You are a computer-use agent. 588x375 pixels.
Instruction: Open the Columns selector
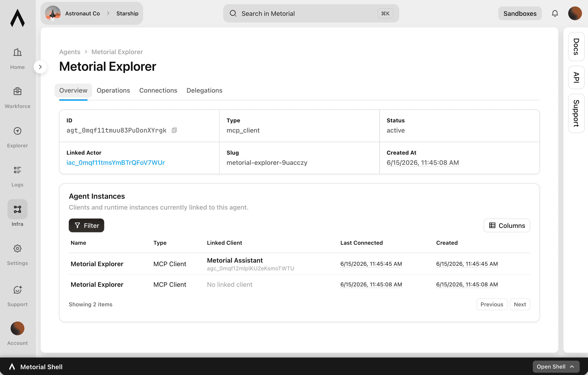click(x=507, y=225)
